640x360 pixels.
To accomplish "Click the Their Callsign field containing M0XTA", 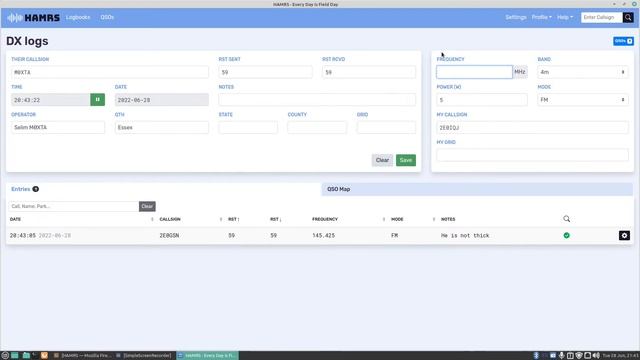I will point(110,72).
